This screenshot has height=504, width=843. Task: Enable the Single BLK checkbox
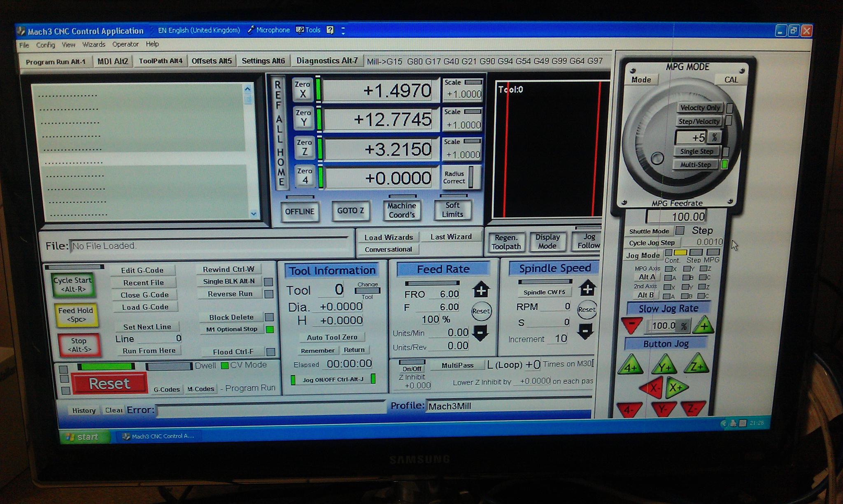click(x=268, y=282)
